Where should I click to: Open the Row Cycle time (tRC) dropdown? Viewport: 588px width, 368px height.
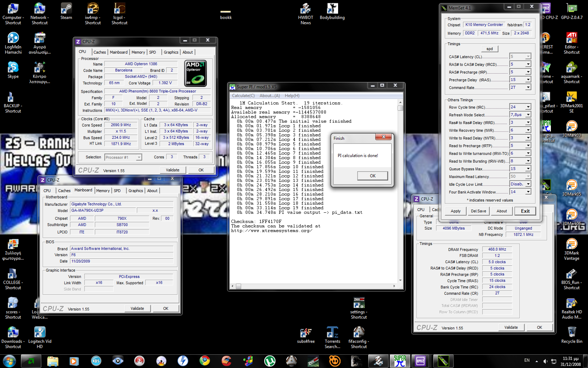[x=528, y=107]
